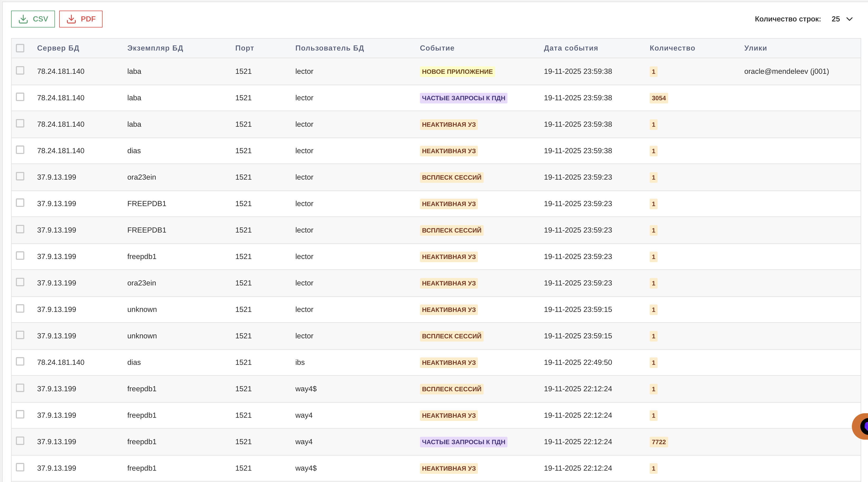Click the PDF download icon

(71, 19)
